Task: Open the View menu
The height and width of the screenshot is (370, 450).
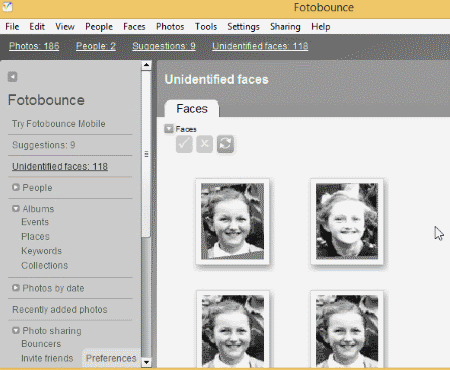Action: tap(65, 27)
